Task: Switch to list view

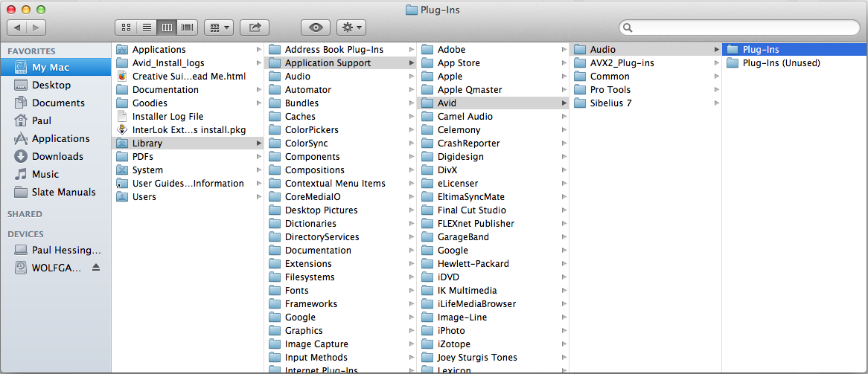Action: [x=147, y=27]
